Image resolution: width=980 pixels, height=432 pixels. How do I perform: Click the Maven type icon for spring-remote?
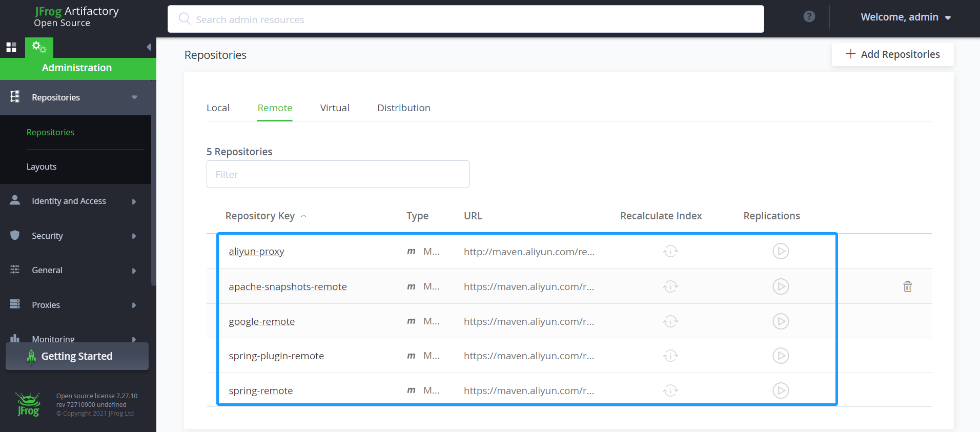411,390
